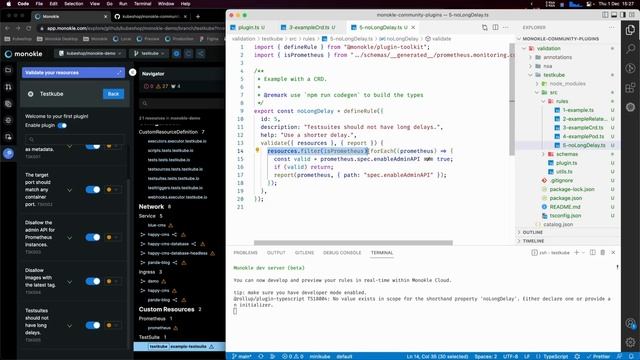The width and height of the screenshot is (640, 360).
Task: Open severity dropdown for the latest tag rule
Action: (113, 281)
